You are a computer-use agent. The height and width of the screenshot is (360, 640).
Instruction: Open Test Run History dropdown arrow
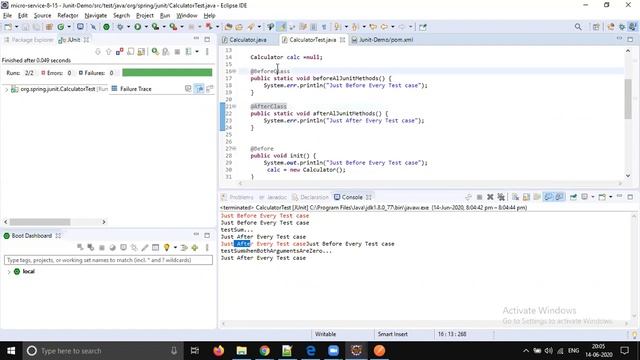(x=197, y=52)
